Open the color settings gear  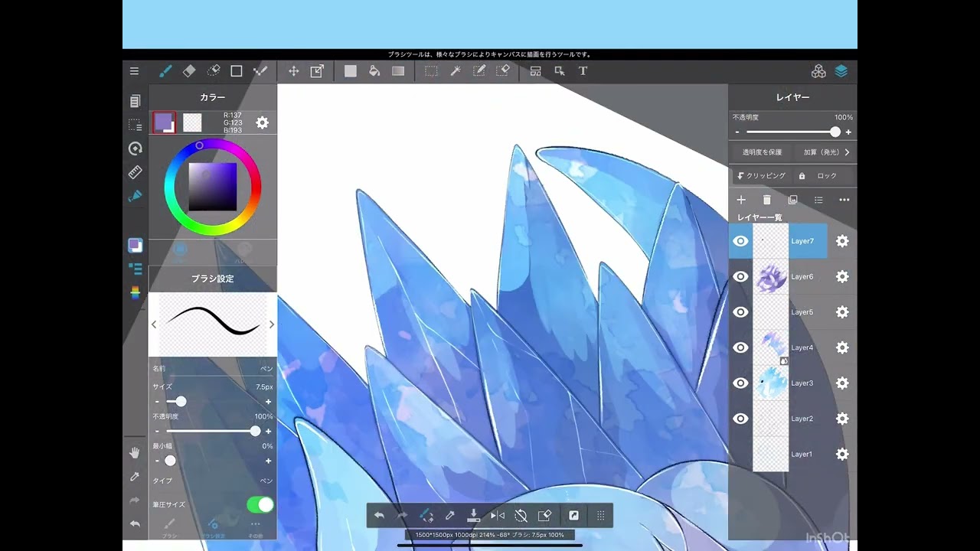[x=262, y=122]
